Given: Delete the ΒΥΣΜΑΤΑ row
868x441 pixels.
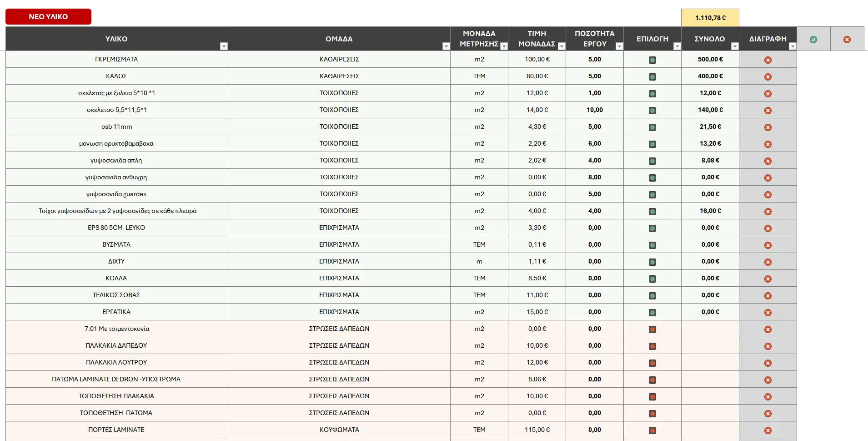Looking at the screenshot, I should [768, 245].
